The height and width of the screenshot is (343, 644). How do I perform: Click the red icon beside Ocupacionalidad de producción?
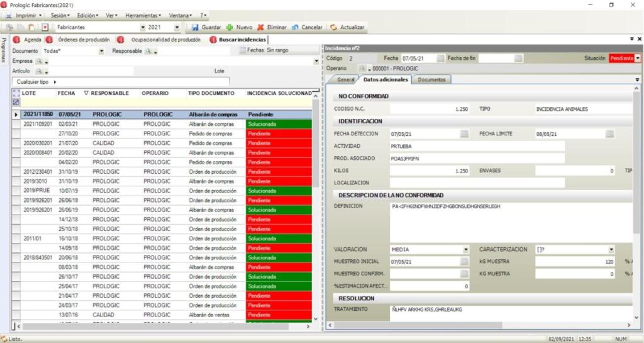coord(120,40)
